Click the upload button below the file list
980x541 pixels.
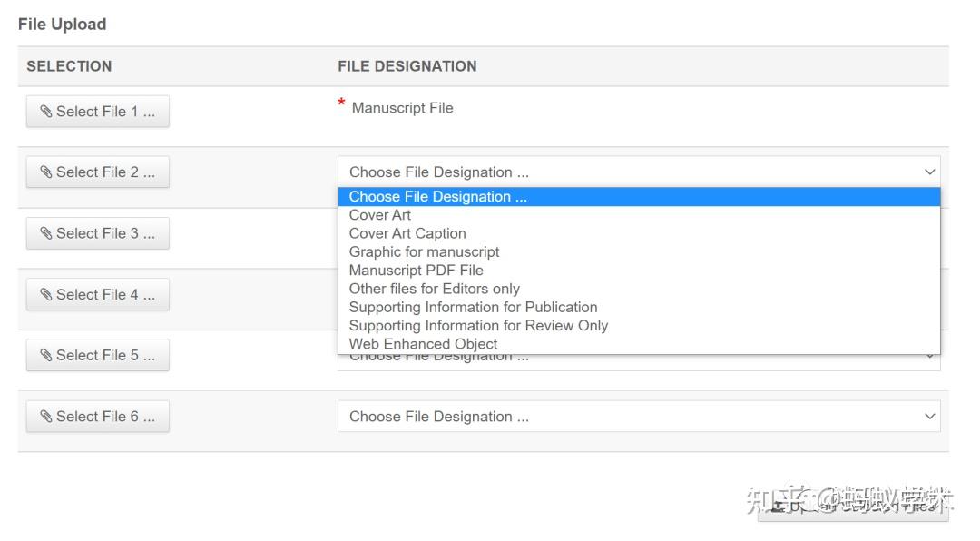853,506
